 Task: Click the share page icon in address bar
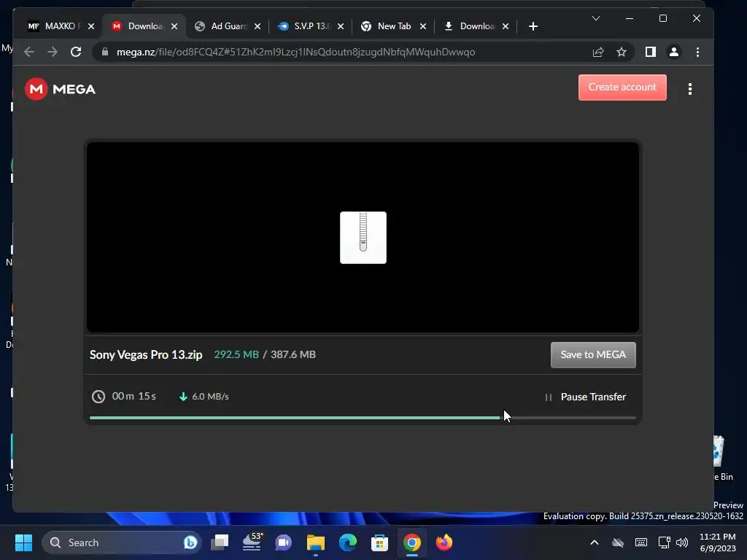pyautogui.click(x=598, y=52)
